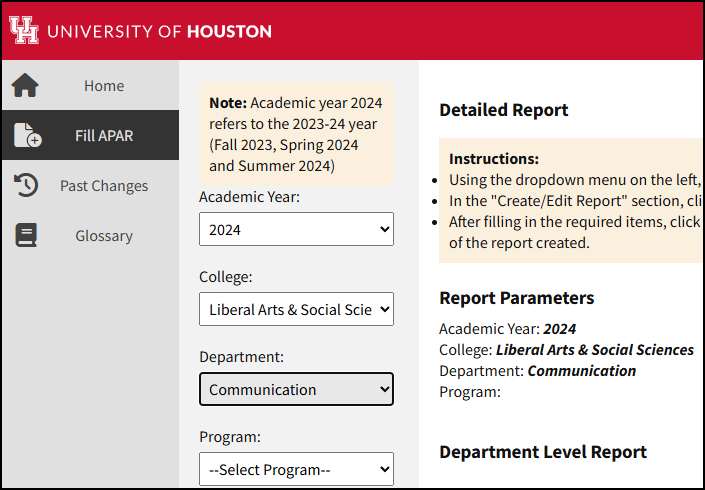
Task: Open the Glossary sidebar entry
Action: tap(103, 236)
